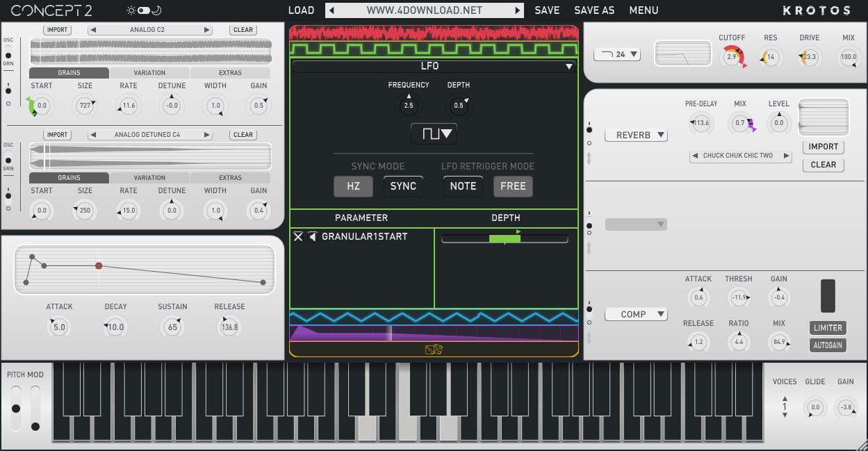868x451 pixels.
Task: Click the SAVE AS button
Action: click(594, 10)
